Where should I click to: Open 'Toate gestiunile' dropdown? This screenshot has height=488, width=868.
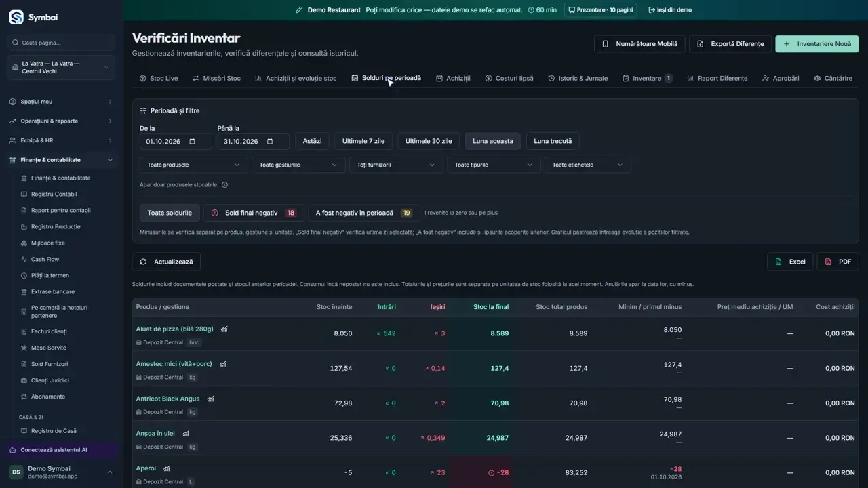298,165
